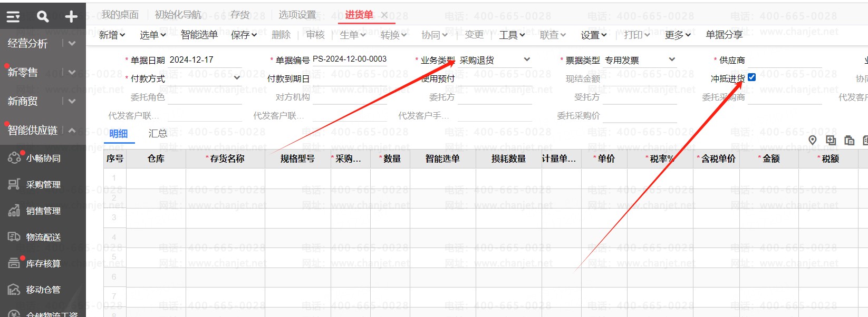The image size is (868, 317).
Task: Click the location pin icon above the table
Action: pos(813,140)
